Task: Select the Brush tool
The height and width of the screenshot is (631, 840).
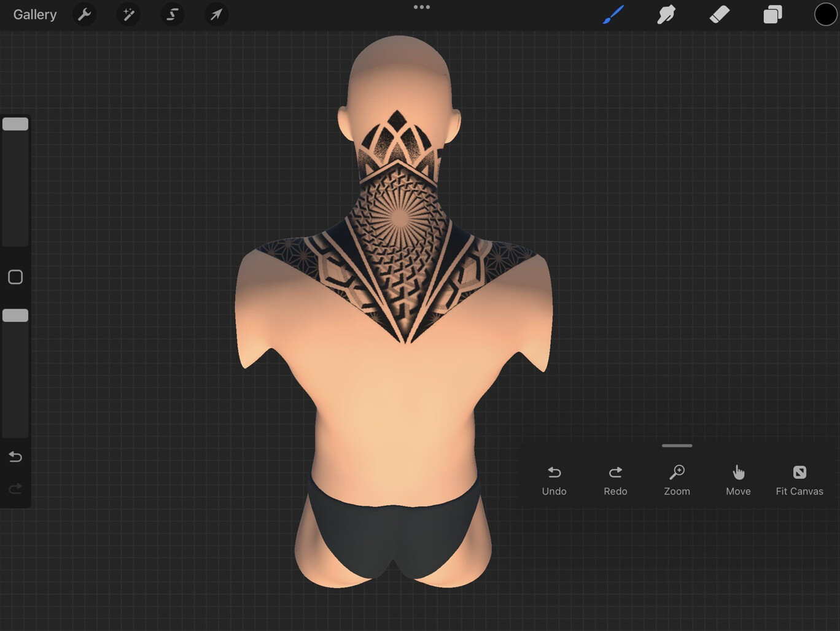Action: (613, 14)
